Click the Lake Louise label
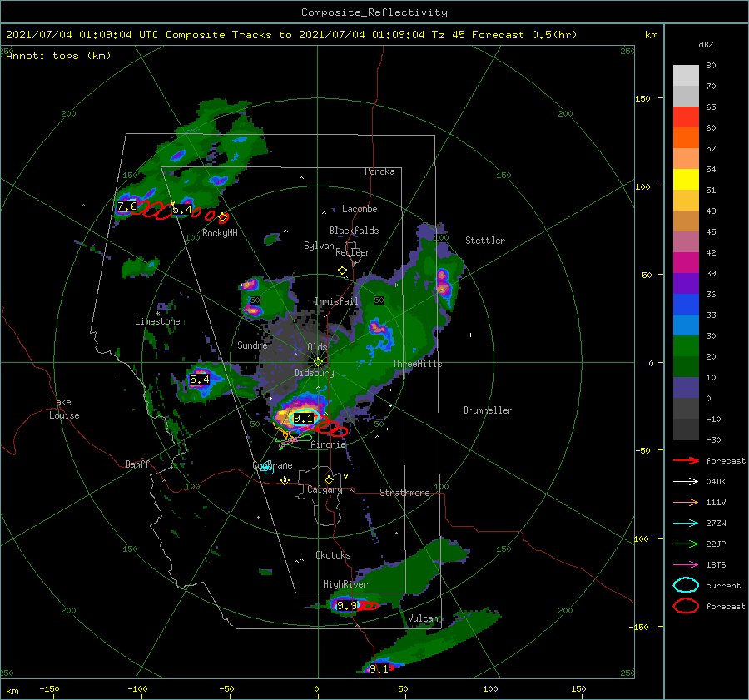749x700 pixels. (64, 409)
